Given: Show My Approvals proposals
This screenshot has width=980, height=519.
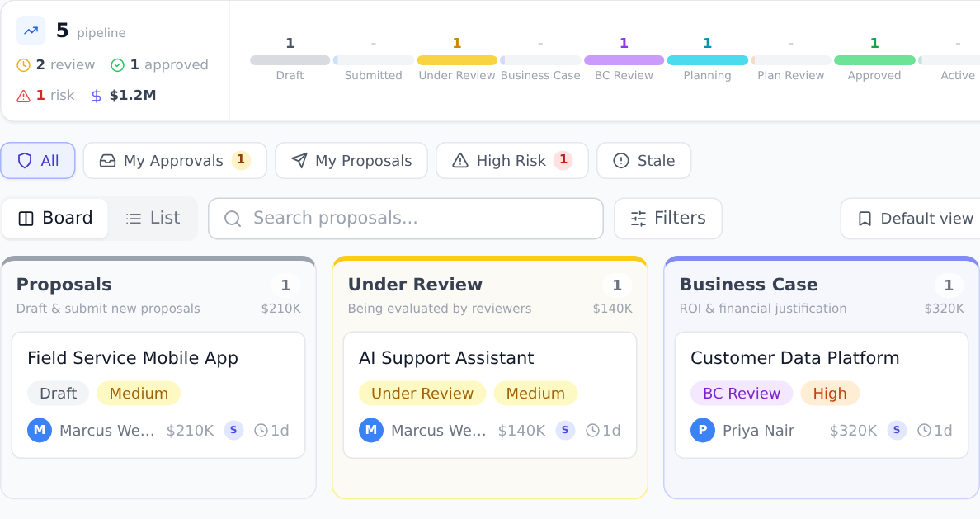Looking at the screenshot, I should (175, 161).
